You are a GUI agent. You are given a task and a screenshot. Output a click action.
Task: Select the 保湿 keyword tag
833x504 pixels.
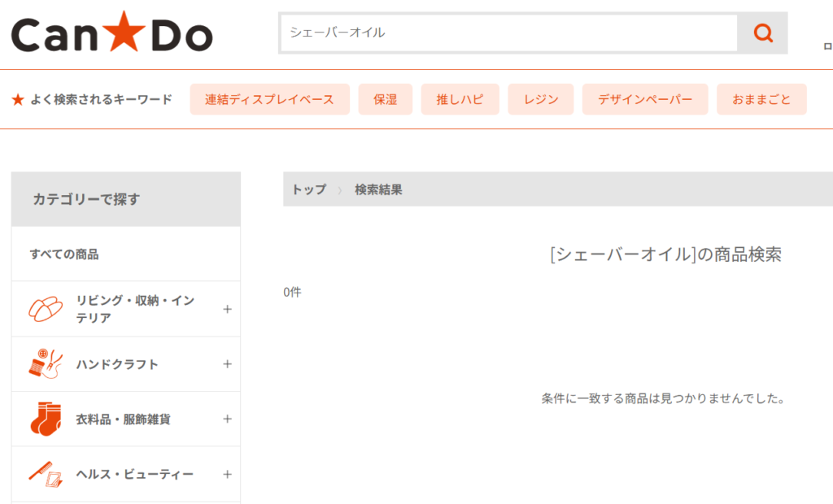(385, 99)
